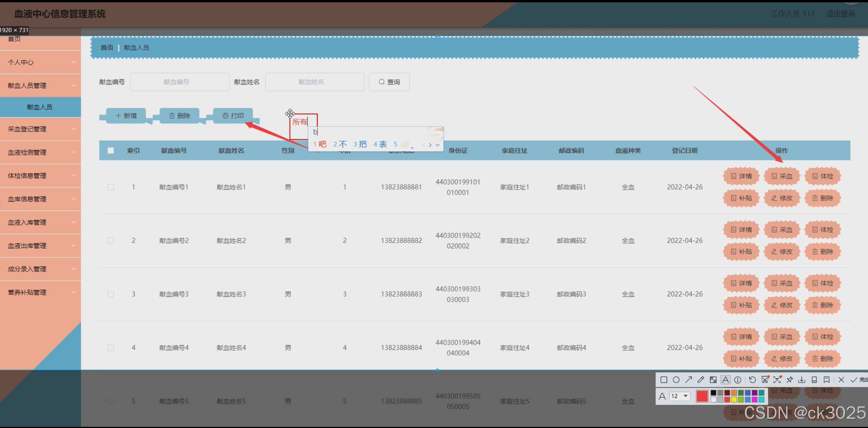Pick the yellow color swatch
The width and height of the screenshot is (868, 428).
point(734,400)
